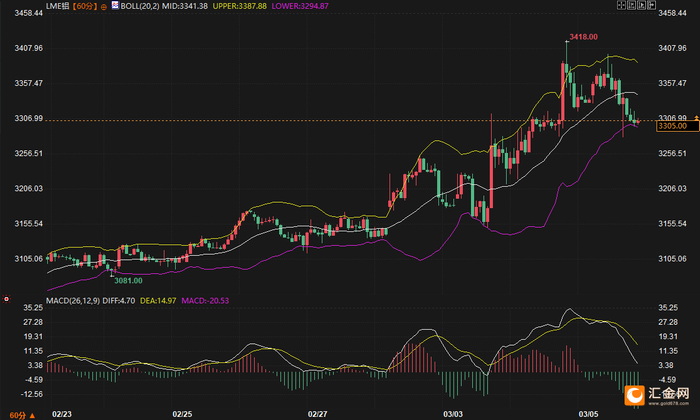Viewport: 700px width, 420px height.
Task: Click the 3418.00 high price marker
Action: pos(583,37)
